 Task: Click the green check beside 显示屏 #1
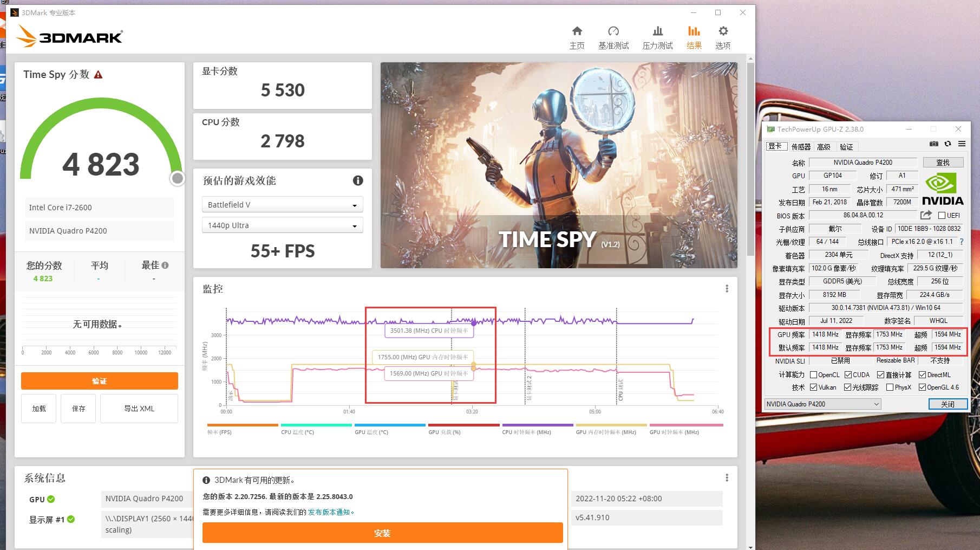pyautogui.click(x=71, y=519)
